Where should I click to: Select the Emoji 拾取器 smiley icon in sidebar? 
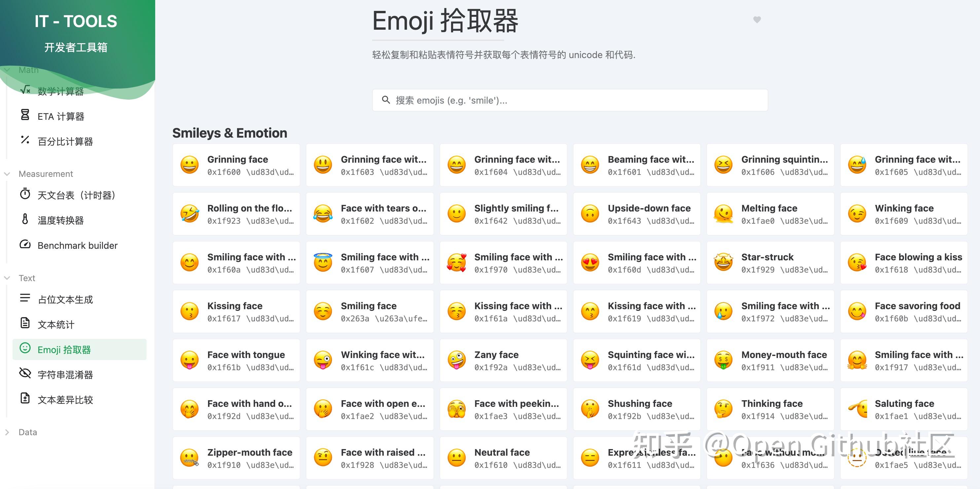(25, 349)
